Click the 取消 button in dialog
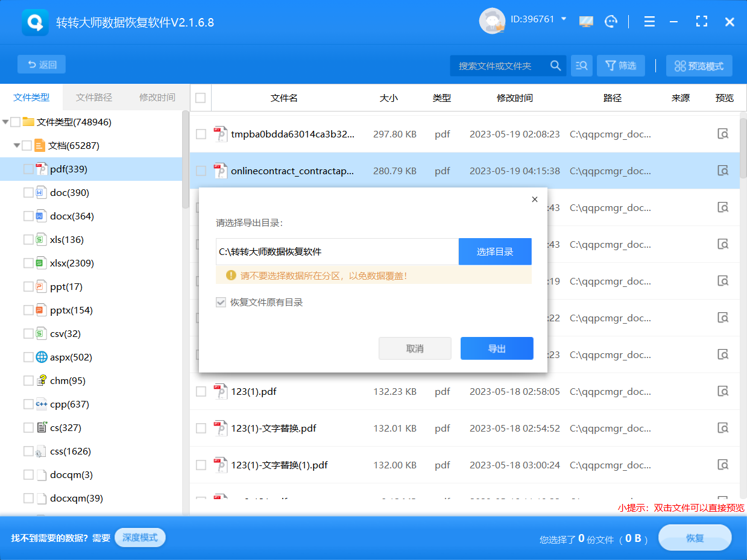The width and height of the screenshot is (747, 560). pyautogui.click(x=415, y=348)
